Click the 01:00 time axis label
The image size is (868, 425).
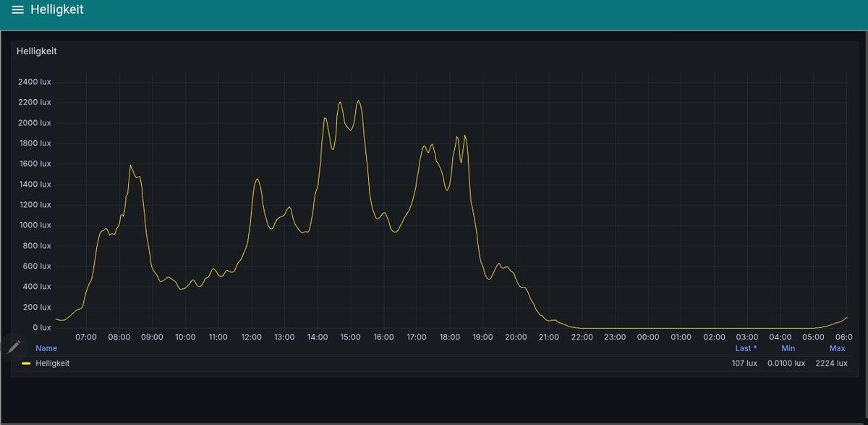(x=681, y=337)
